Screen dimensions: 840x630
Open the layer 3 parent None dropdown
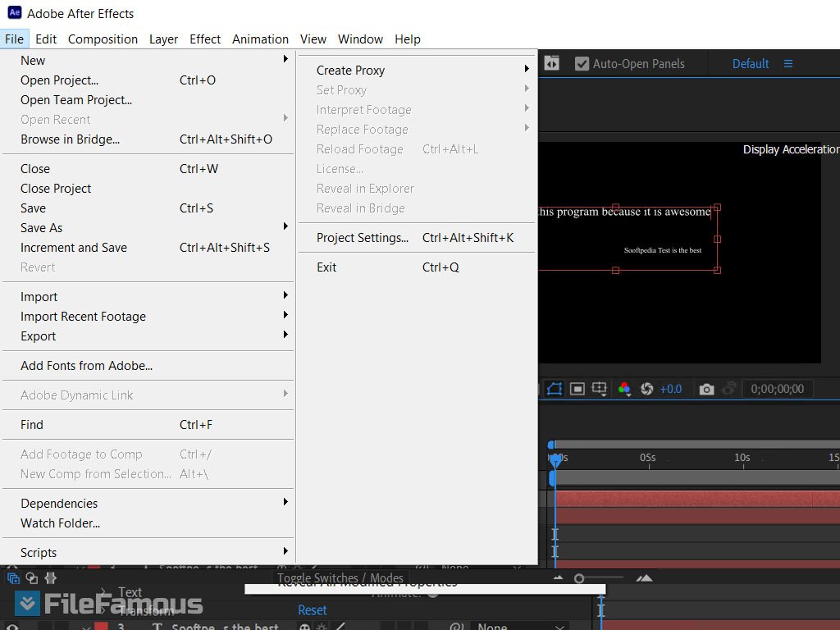pyautogui.click(x=519, y=626)
